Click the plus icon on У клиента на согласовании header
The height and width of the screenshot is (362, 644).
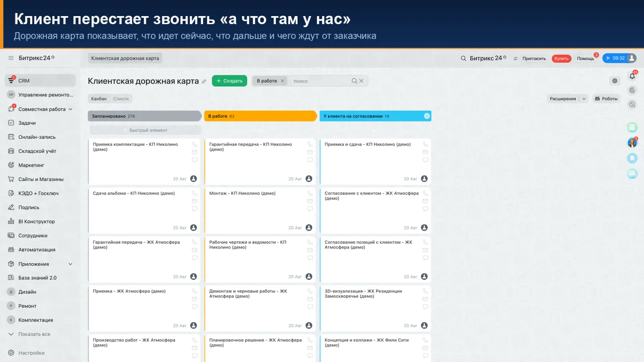427,116
